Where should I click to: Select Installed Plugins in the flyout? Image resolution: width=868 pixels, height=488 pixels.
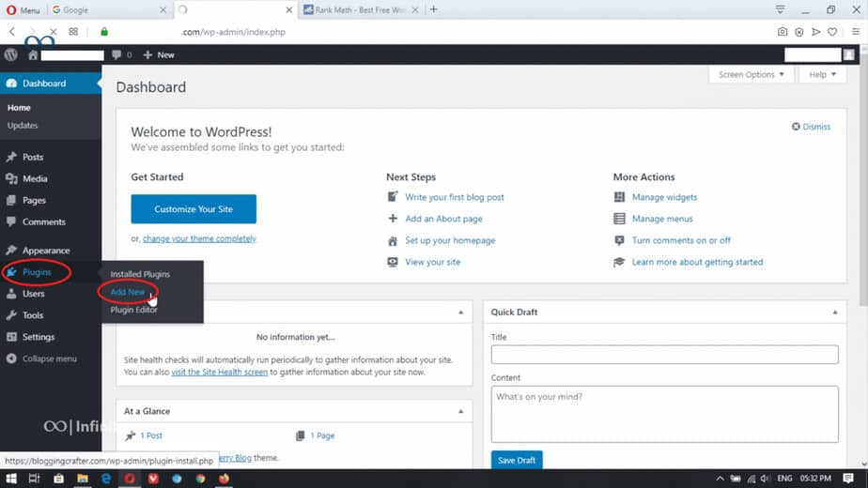click(x=140, y=274)
